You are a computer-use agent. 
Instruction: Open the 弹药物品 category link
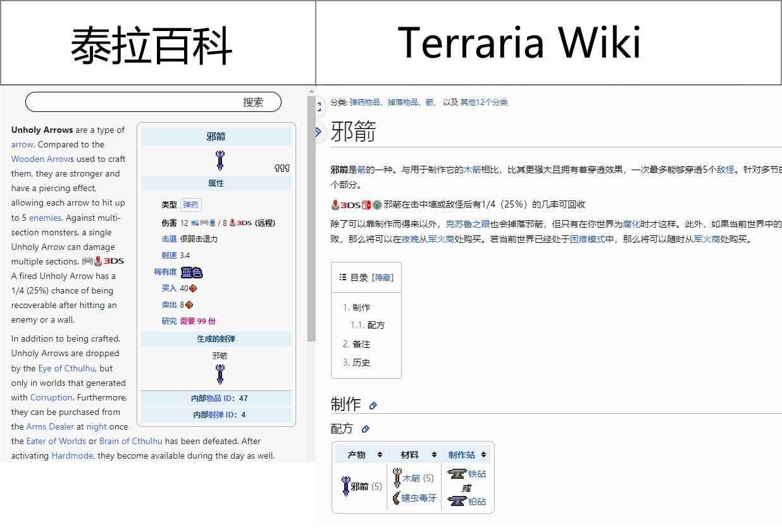365,102
